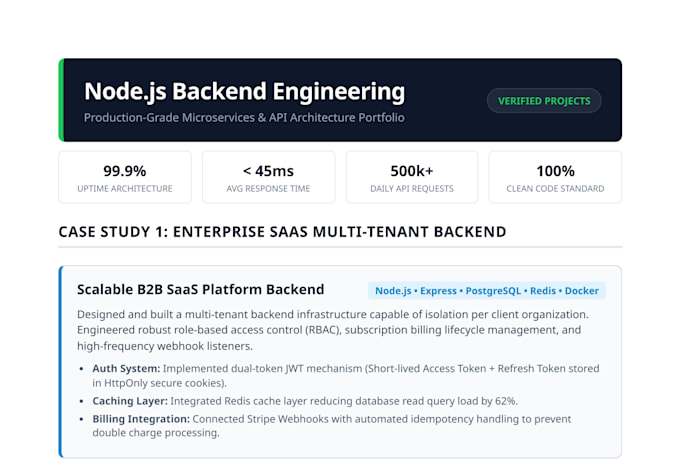Click the Billing Integration bullet label
Screen dimensions: 680x459
pos(141,419)
